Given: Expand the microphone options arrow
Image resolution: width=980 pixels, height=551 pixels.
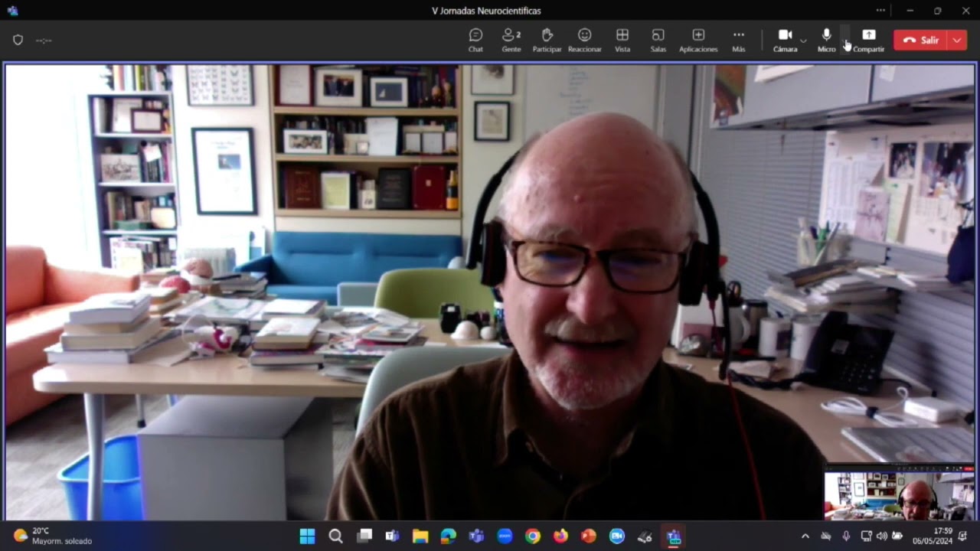Looking at the screenshot, I should click(x=845, y=40).
